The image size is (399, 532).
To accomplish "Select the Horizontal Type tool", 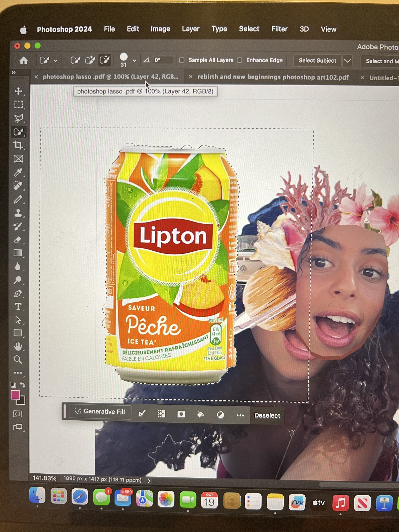I will click(x=18, y=307).
